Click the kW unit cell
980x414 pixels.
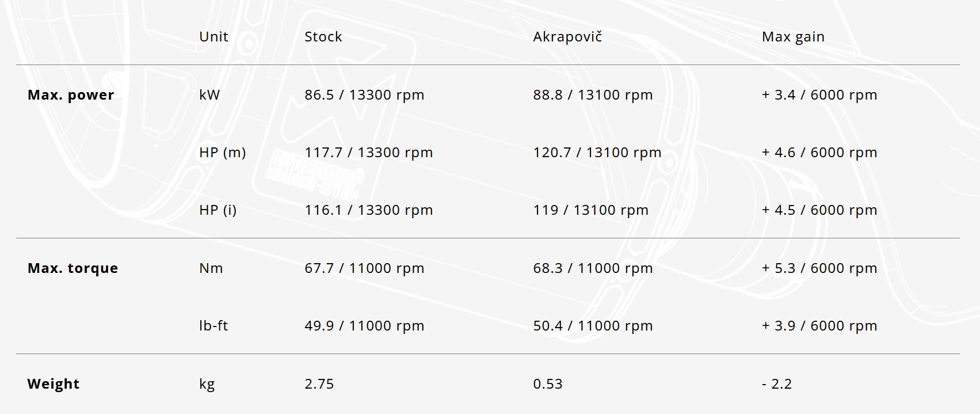coord(209,95)
